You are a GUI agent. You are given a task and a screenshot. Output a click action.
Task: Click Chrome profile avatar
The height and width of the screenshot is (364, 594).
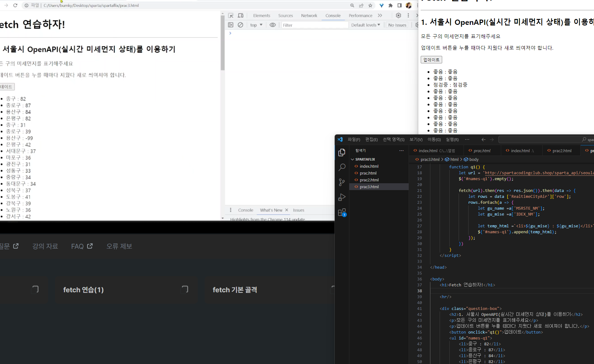409,5
